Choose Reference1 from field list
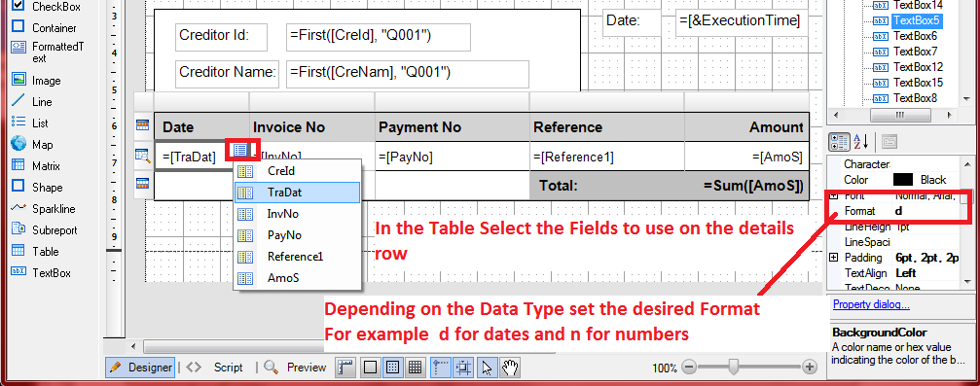This screenshot has height=386, width=980. coord(298,256)
